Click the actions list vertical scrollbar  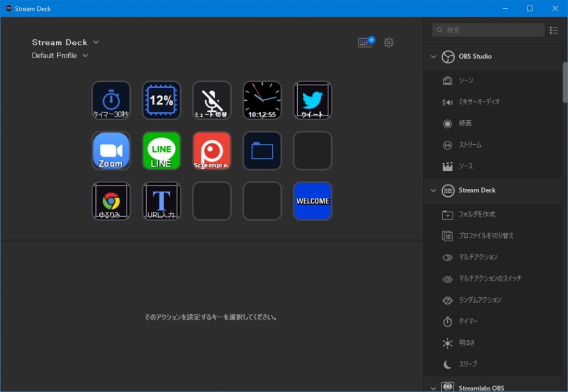(565, 82)
